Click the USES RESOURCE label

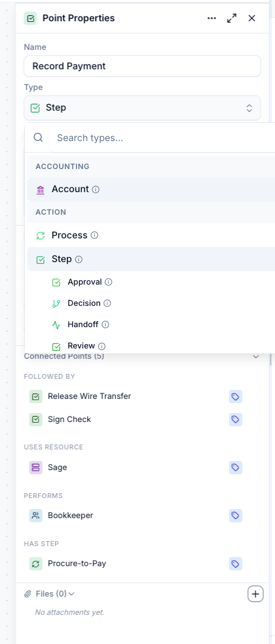click(x=53, y=447)
